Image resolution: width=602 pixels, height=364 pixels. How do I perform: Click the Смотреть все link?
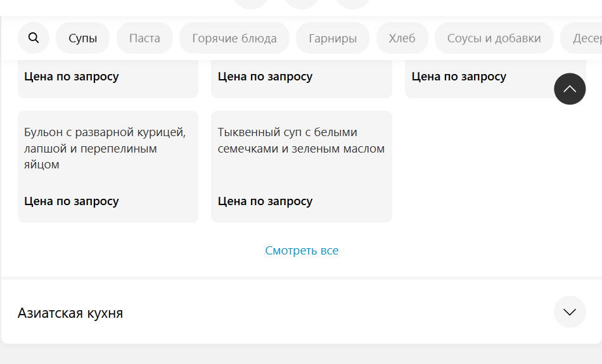tap(302, 251)
